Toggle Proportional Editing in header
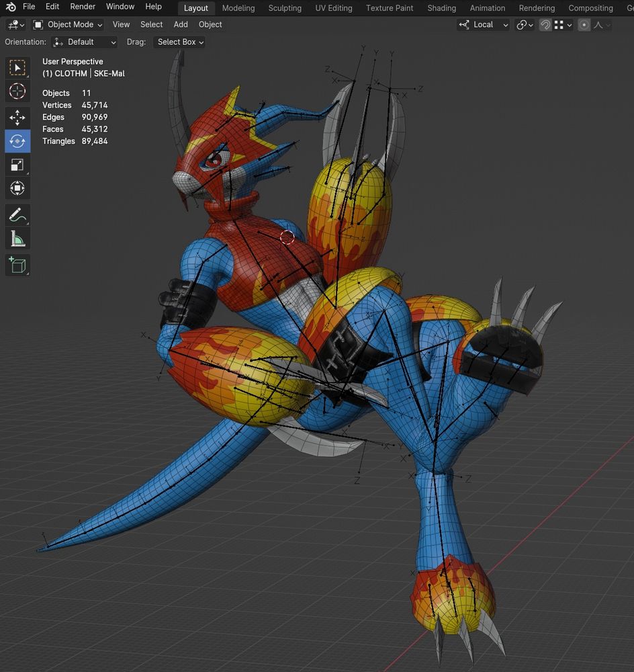The height and width of the screenshot is (672, 634). tap(584, 25)
